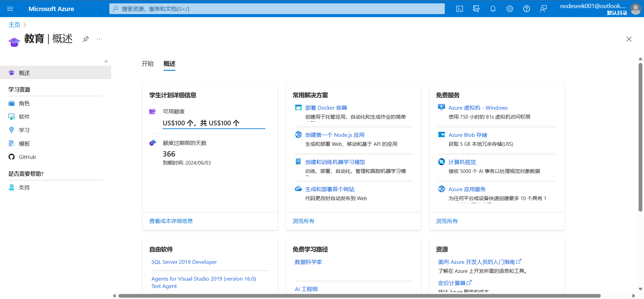
Task: Open the more options ellipsis beside the title
Action: 99,39
